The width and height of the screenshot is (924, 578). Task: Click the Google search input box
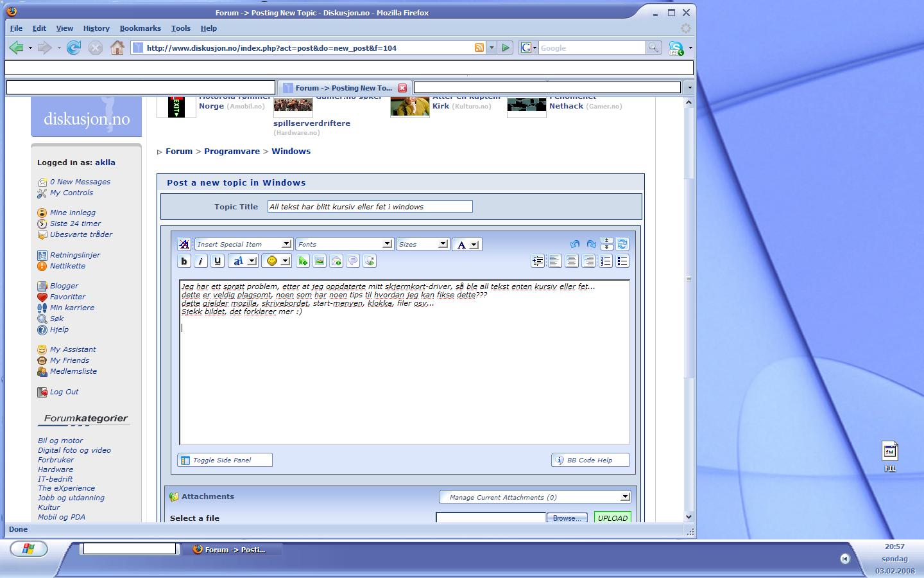tap(592, 48)
